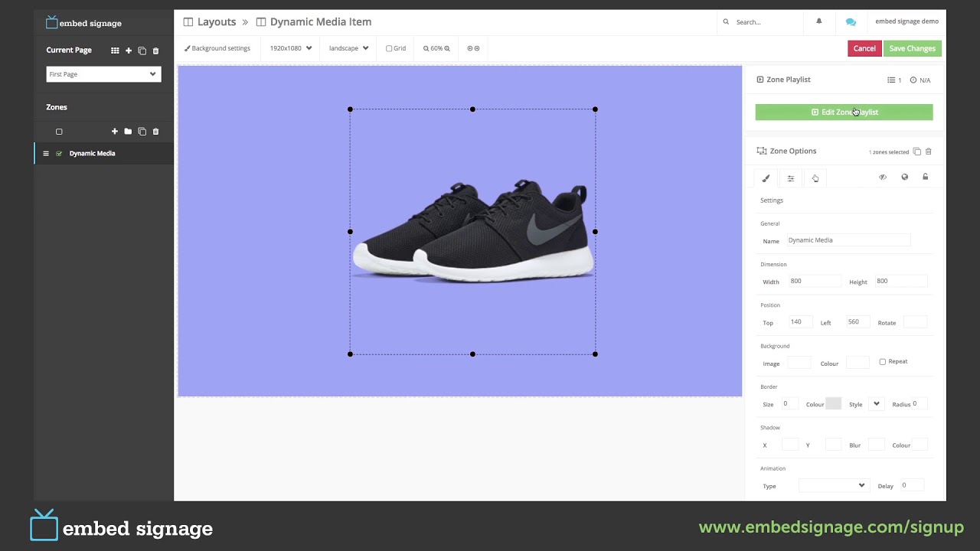This screenshot has height=551, width=980.
Task: Delete zone in Zone Options header
Action: tap(929, 152)
